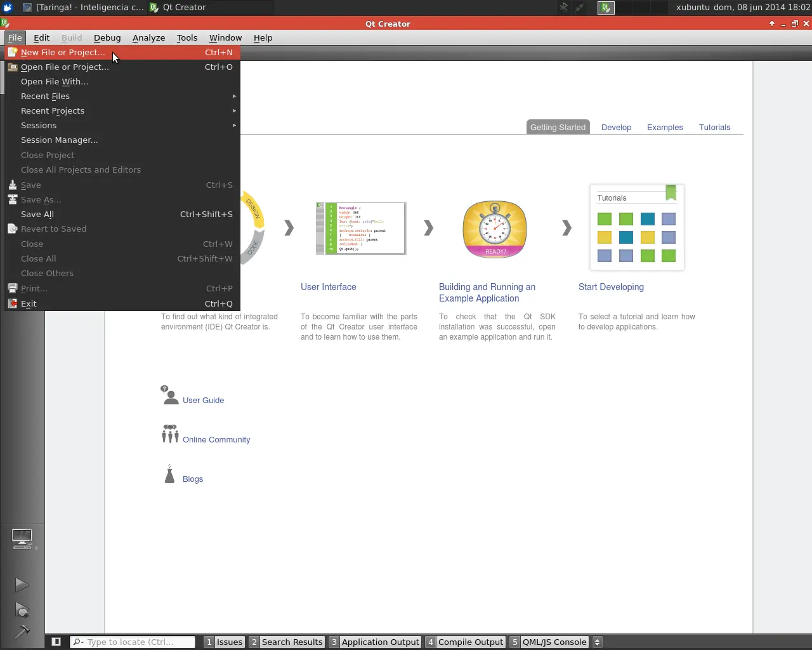Start debugging with the bug-run icon
This screenshot has height=650, width=812.
(x=22, y=611)
